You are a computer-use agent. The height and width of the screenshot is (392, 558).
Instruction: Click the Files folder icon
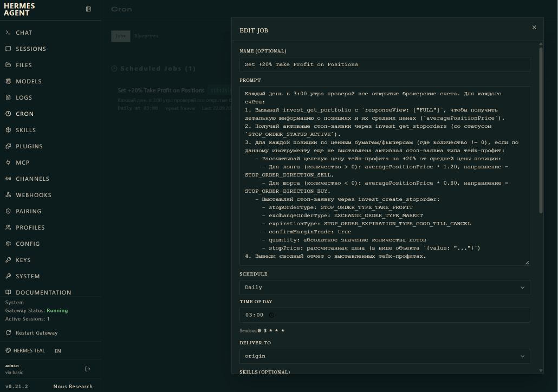coord(8,65)
